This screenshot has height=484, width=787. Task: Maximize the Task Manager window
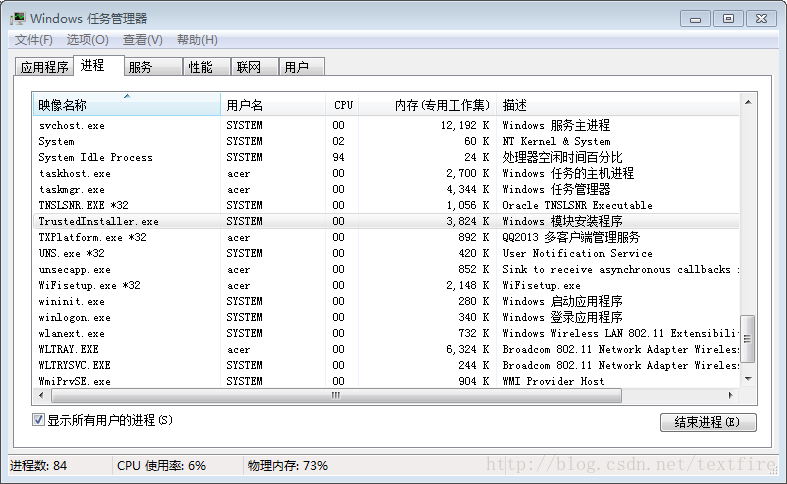pos(728,19)
